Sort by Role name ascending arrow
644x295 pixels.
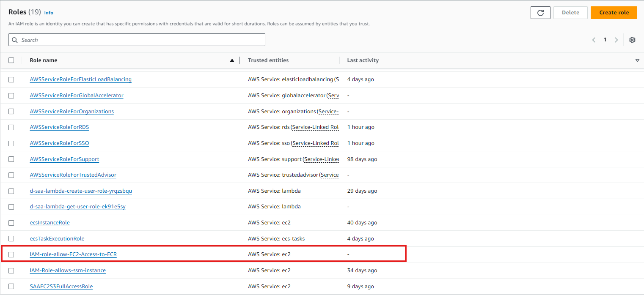232,60
